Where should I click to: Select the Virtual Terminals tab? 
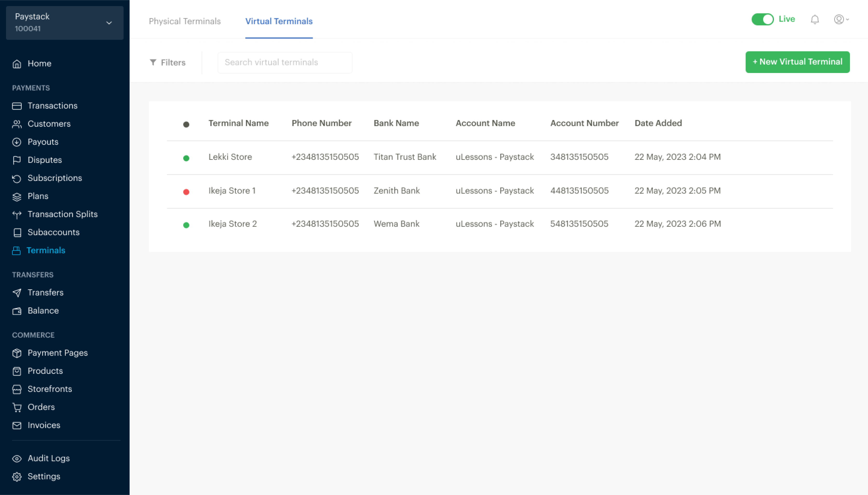pos(279,21)
